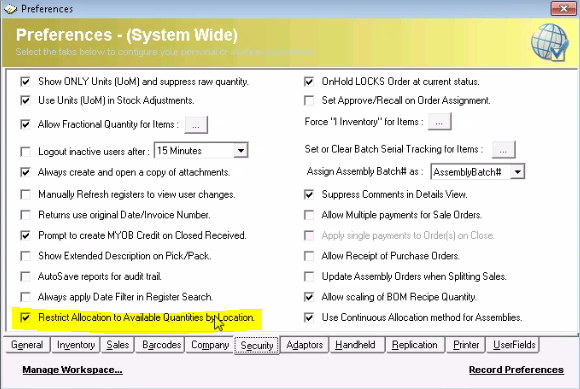Toggle Use Continuous Allocation method for Assemblies
Viewport: 580px width, 389px height.
pos(309,317)
